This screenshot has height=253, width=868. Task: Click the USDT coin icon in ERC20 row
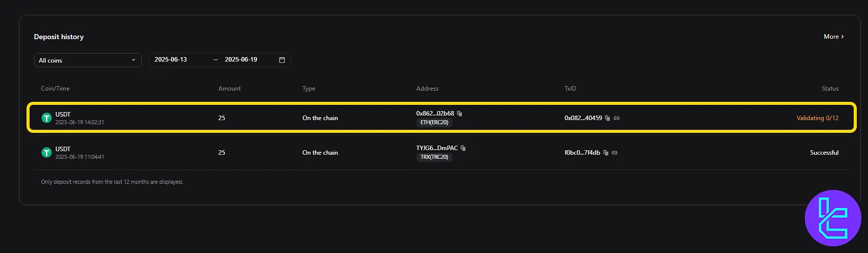[46, 118]
